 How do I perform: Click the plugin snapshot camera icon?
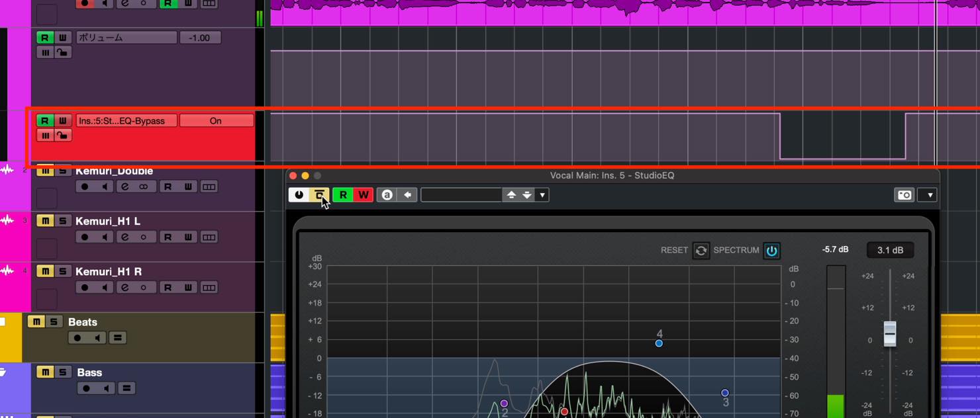click(x=905, y=194)
